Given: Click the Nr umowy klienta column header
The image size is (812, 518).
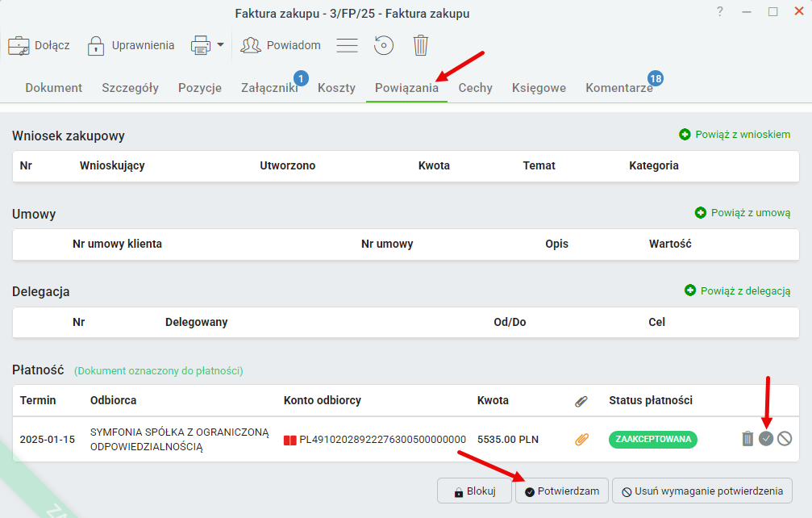Looking at the screenshot, I should pyautogui.click(x=117, y=244).
